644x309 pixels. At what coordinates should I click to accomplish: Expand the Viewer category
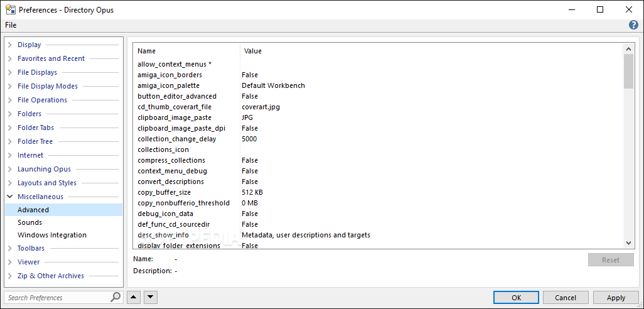10,262
